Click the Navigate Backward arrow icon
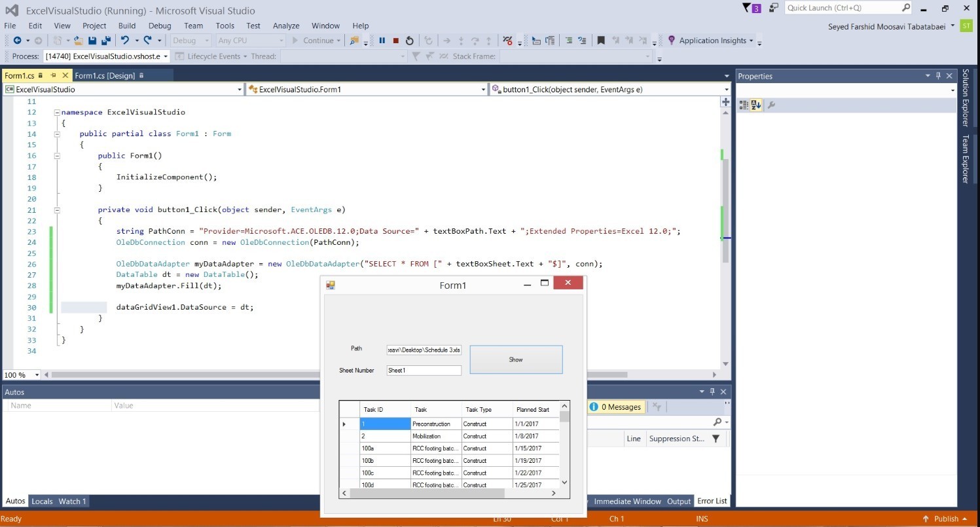Screen dimensions: 980x527 17,41
